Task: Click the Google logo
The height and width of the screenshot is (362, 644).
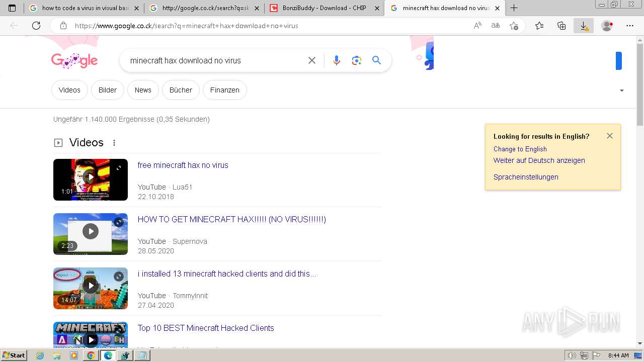Action: tap(74, 61)
